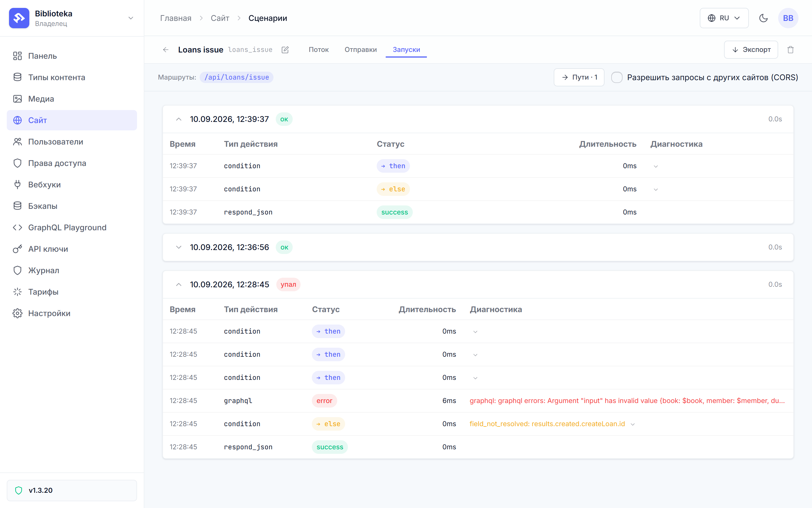Click the Экспорт button

tap(751, 50)
